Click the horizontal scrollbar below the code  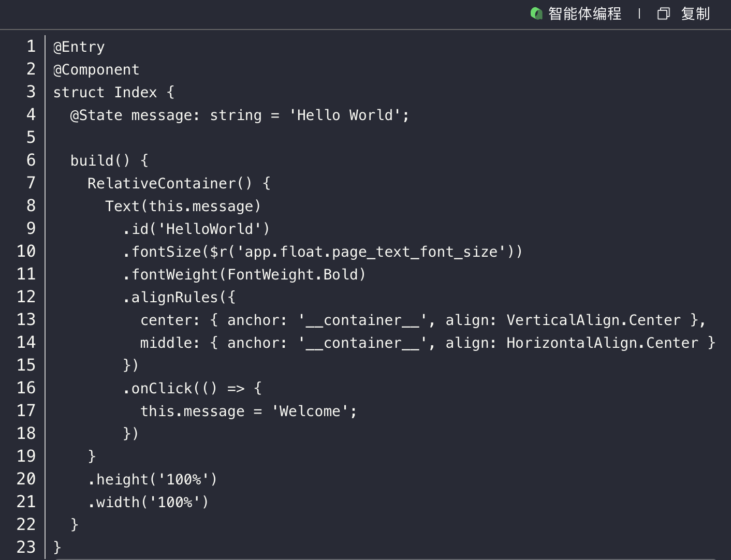[x=385, y=558]
